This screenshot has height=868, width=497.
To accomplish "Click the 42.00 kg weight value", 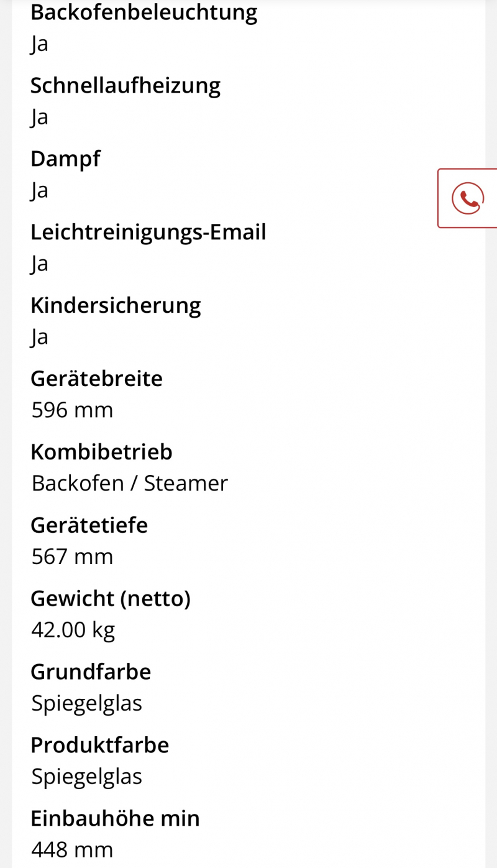I will [x=73, y=630].
